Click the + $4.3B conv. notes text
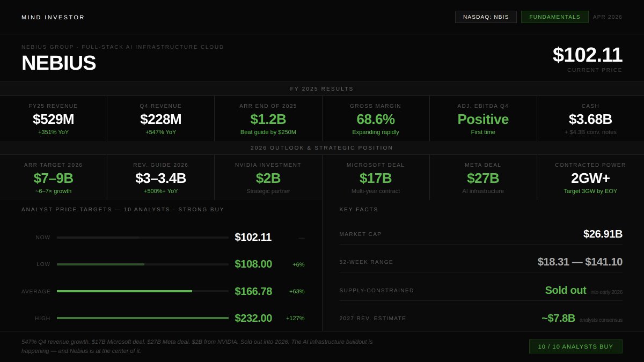Viewport: 644px width, 362px height. tap(590, 132)
